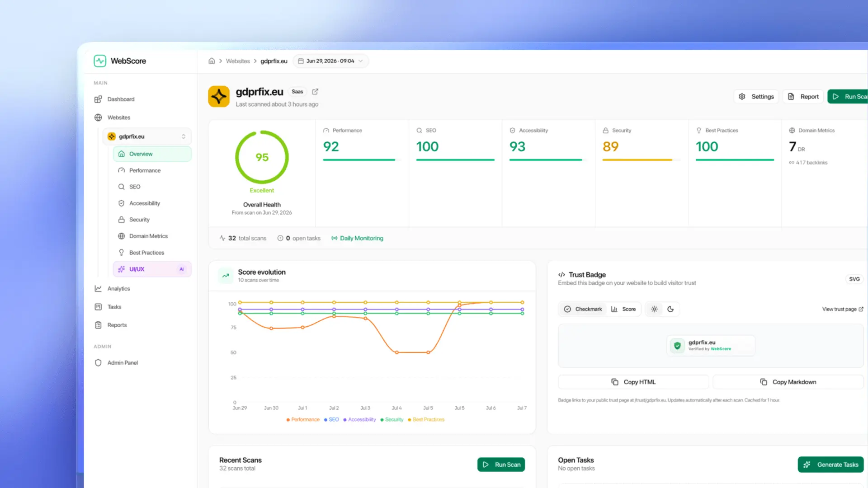Click the gdprfix.eu site logo

pos(219,96)
